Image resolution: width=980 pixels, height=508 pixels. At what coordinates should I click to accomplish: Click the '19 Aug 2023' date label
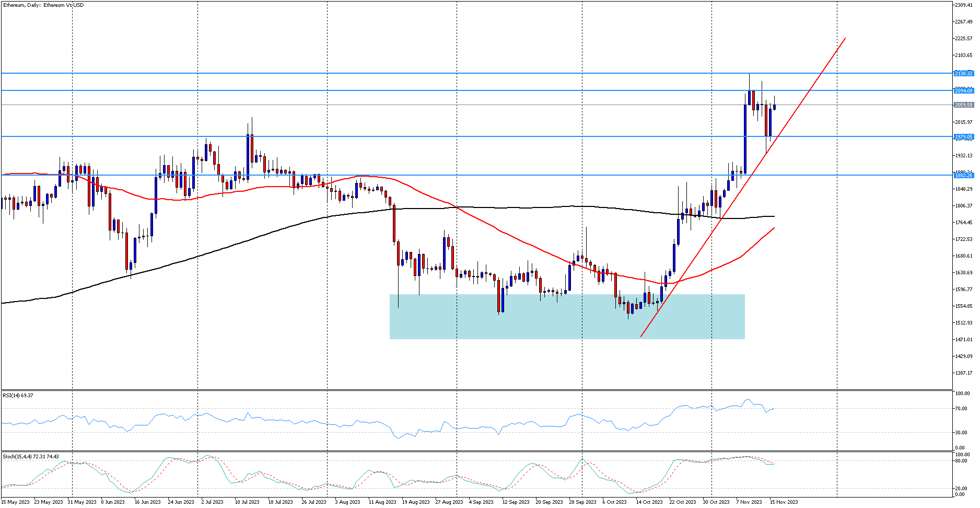click(x=416, y=502)
